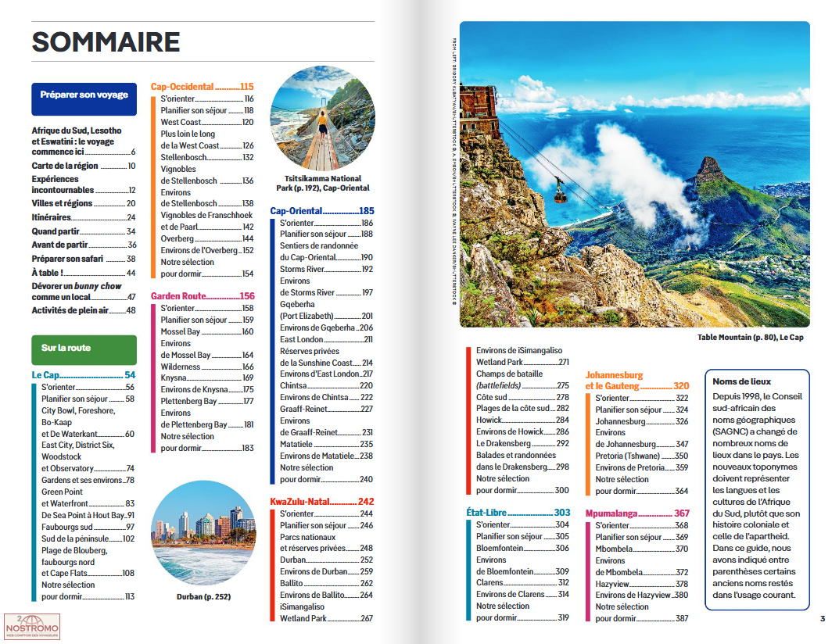Click the Mbombela 370 entry
The image size is (839, 644).
click(x=642, y=549)
